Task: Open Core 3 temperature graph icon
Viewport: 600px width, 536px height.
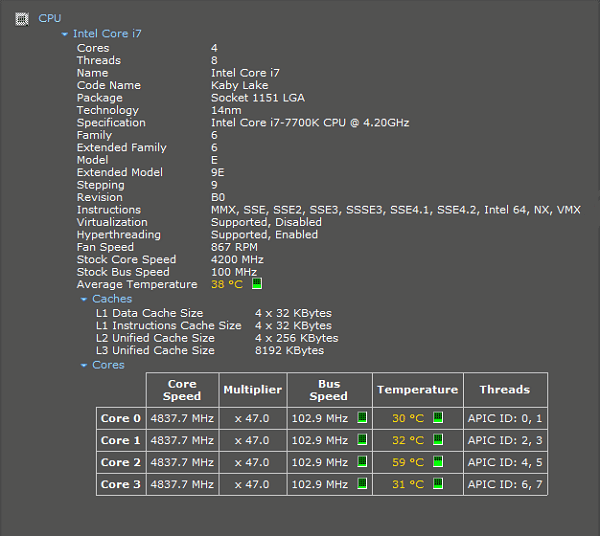Action: point(438,484)
